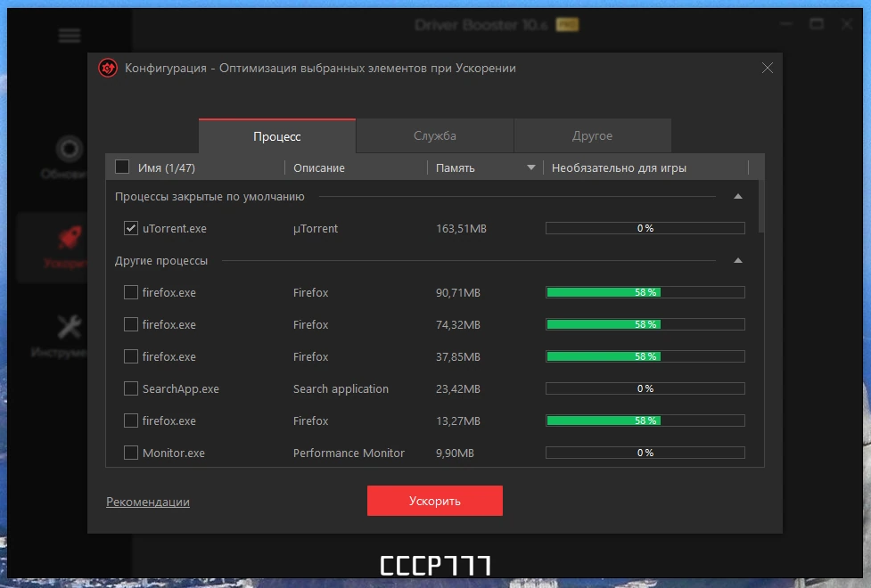The width and height of the screenshot is (871, 588).
Task: Click the 58 % bar for firefox.exe 13,27MB
Action: 645,421
